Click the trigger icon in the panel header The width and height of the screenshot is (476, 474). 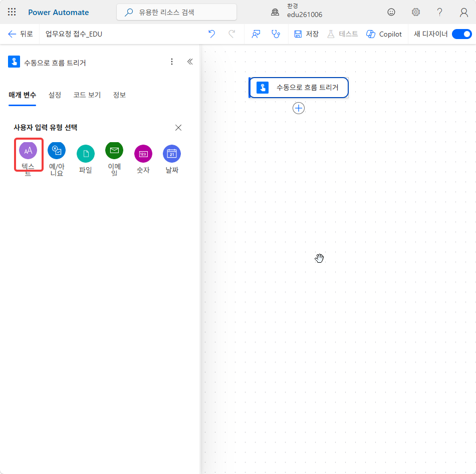(14, 62)
